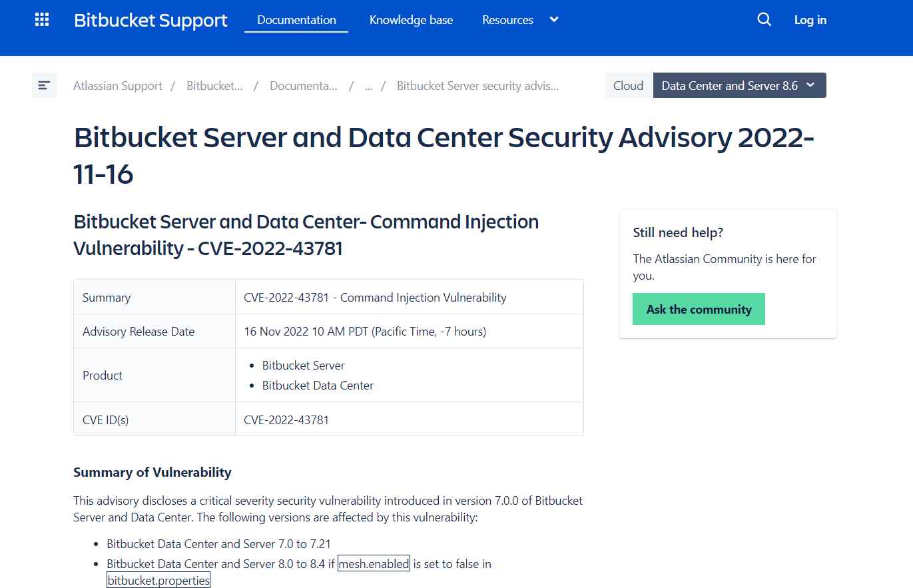Open the Bitbucket breadcrumb link
The height and width of the screenshot is (588, 913).
pyautogui.click(x=214, y=86)
